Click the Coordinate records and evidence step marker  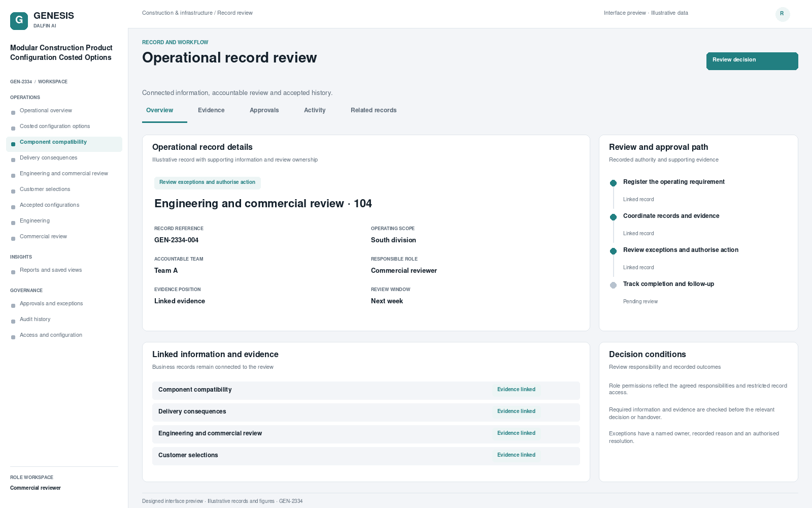[613, 217]
